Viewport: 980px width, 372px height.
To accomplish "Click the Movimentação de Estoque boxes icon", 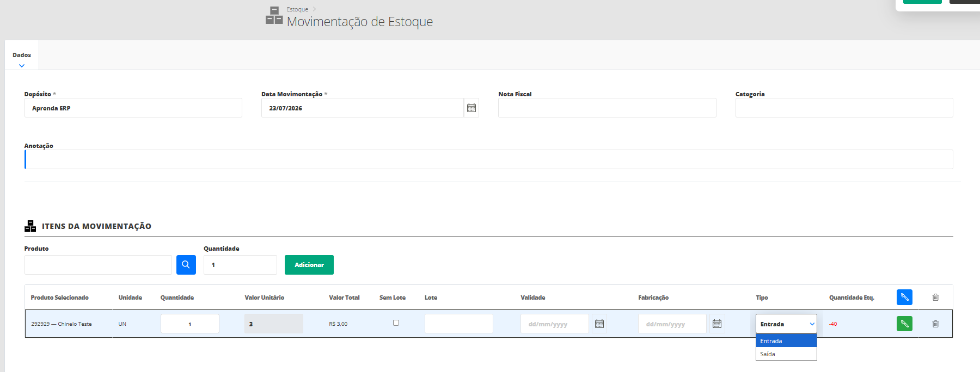I will click(x=274, y=15).
